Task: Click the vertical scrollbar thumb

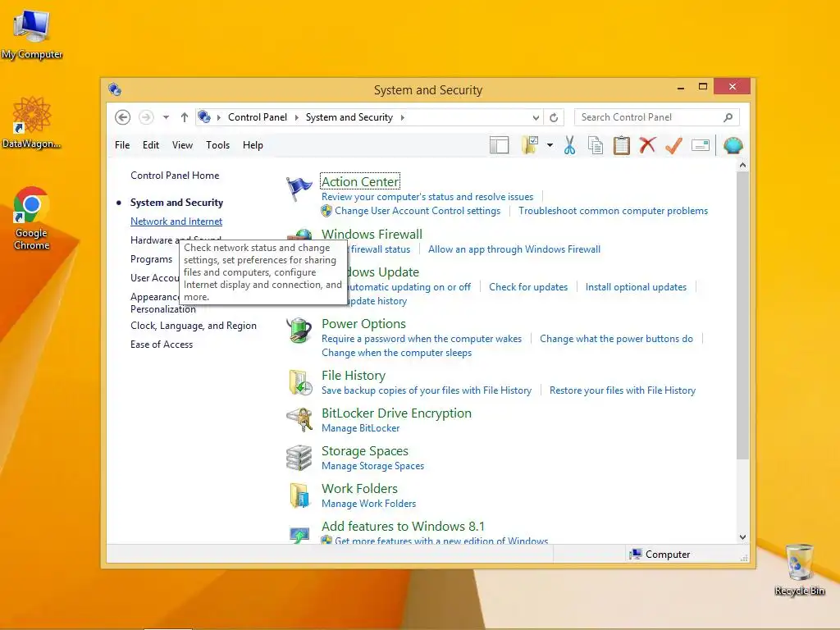Action: tap(742, 315)
